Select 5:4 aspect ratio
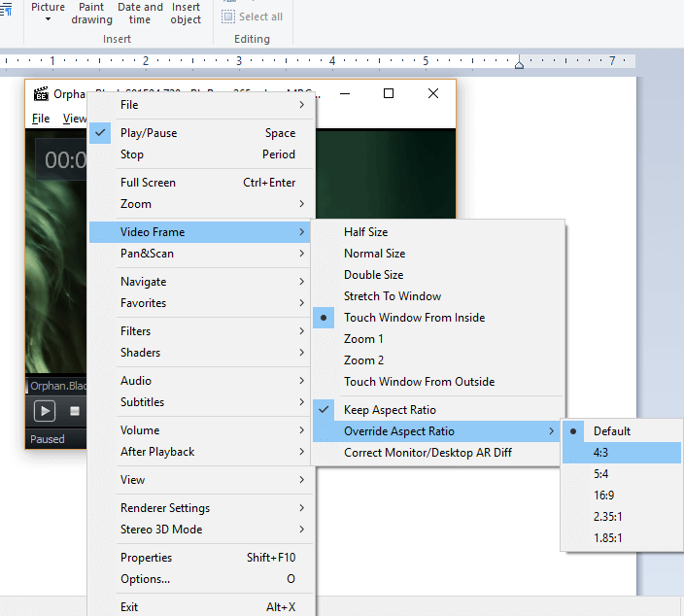Image resolution: width=684 pixels, height=616 pixels. click(x=622, y=474)
